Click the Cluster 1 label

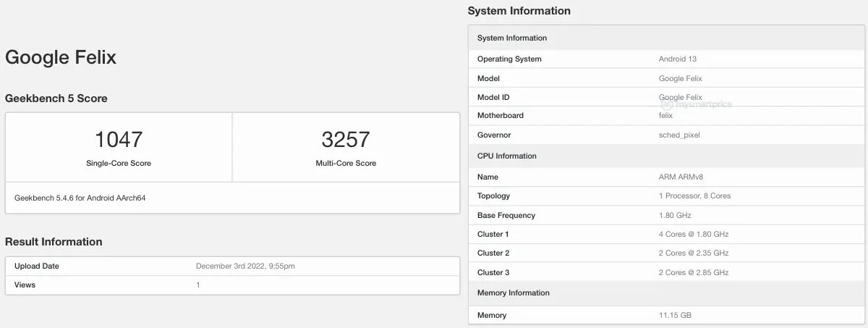(493, 235)
